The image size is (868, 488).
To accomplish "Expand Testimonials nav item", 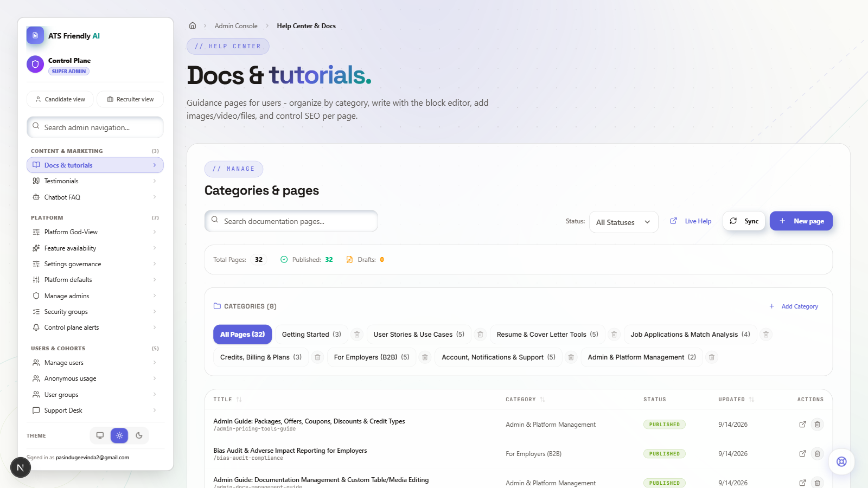I will [x=95, y=181].
